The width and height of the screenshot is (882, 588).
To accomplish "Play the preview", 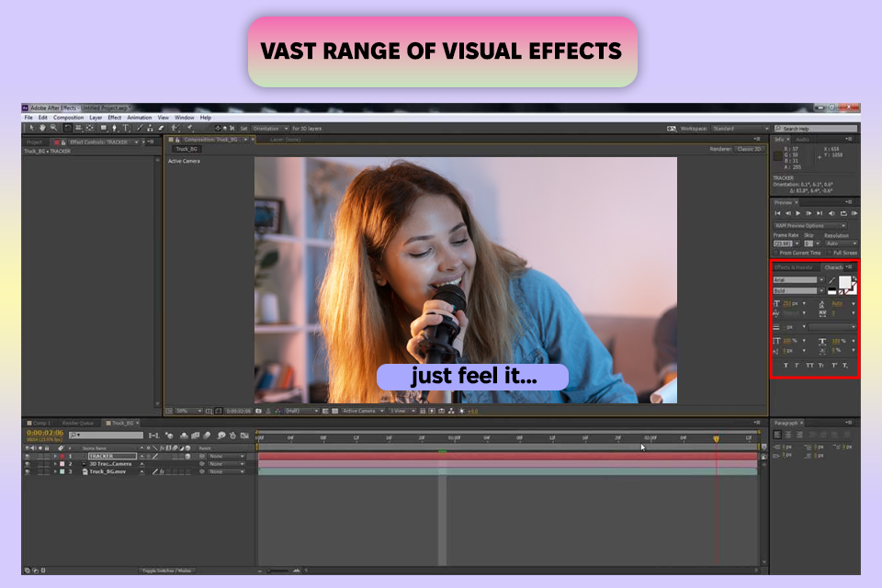I will [797, 213].
